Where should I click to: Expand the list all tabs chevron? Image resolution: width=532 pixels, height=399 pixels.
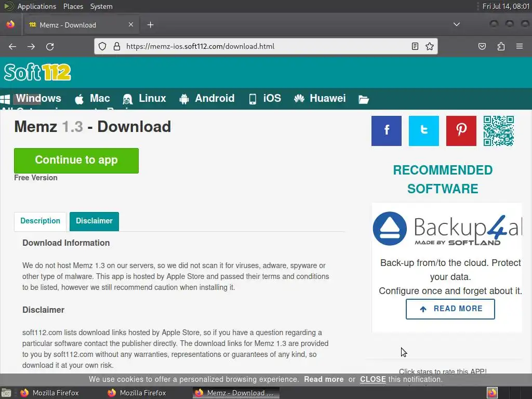pyautogui.click(x=457, y=24)
